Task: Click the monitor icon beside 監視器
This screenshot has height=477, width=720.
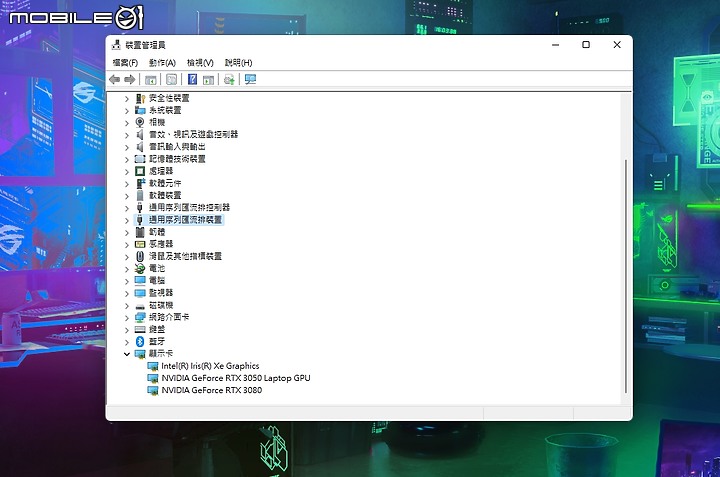Action: (140, 292)
